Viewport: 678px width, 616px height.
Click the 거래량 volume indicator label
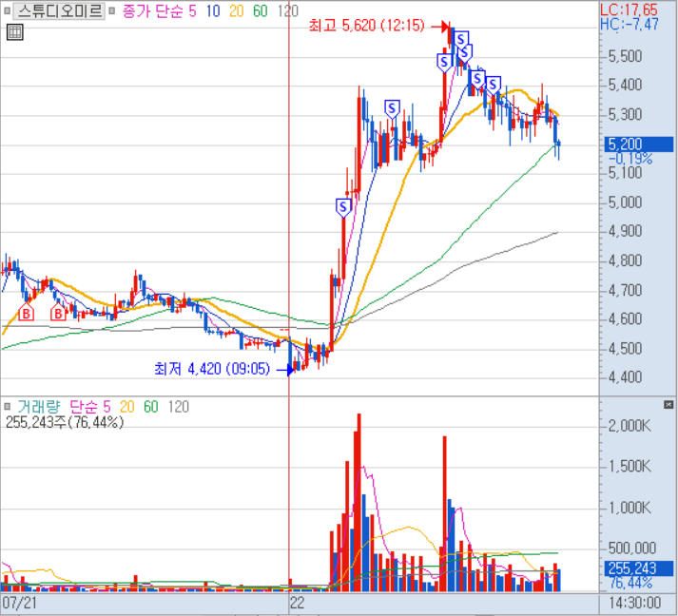pos(40,407)
